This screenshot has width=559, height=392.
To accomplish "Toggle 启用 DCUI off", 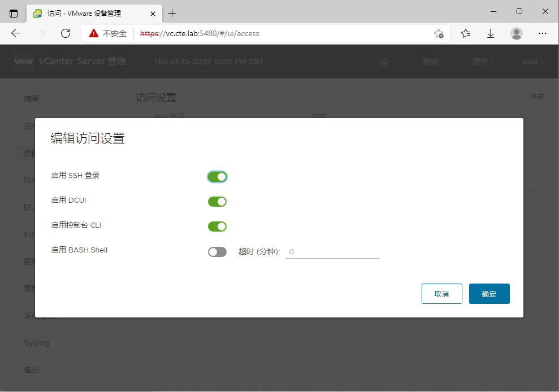I will tap(217, 201).
